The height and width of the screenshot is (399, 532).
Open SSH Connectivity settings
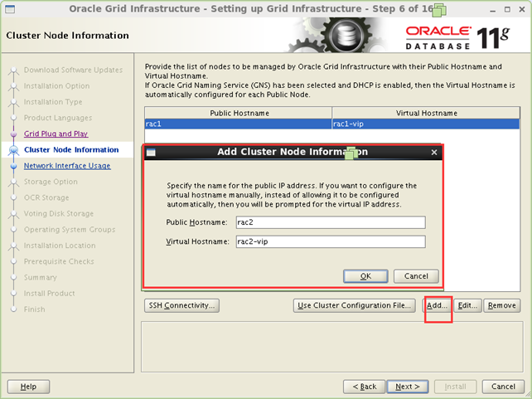pos(181,305)
